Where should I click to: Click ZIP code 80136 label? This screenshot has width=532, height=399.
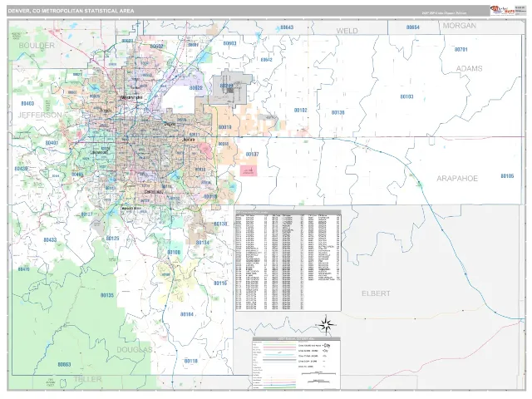[338, 112]
